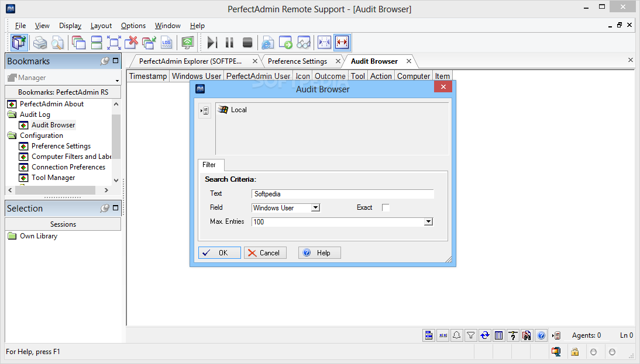
Task: Click the blue refresh arrows icon
Action: [x=485, y=335]
